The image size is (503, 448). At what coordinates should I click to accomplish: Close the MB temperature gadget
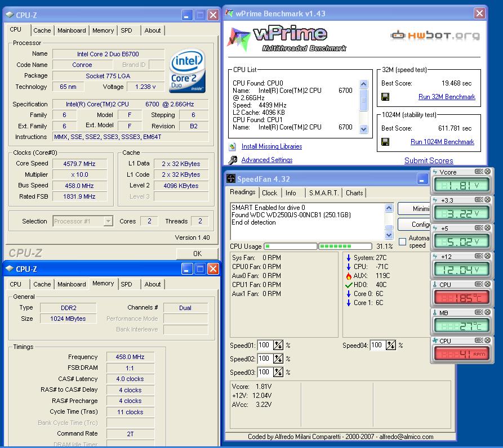(x=487, y=312)
